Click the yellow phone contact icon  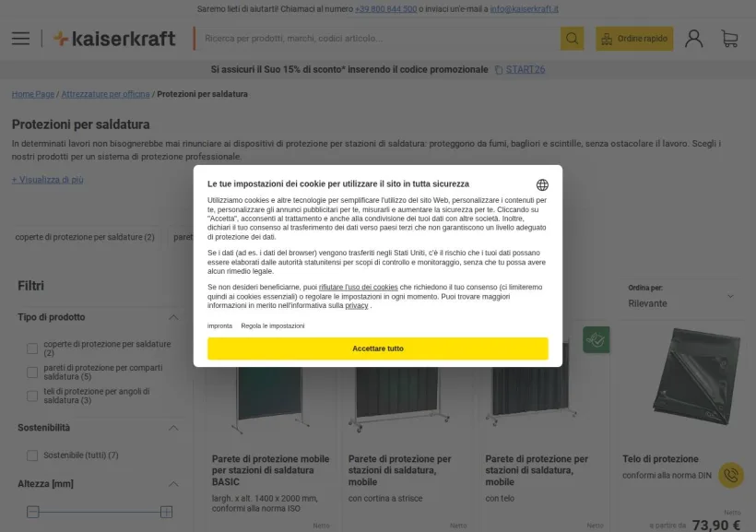731,475
